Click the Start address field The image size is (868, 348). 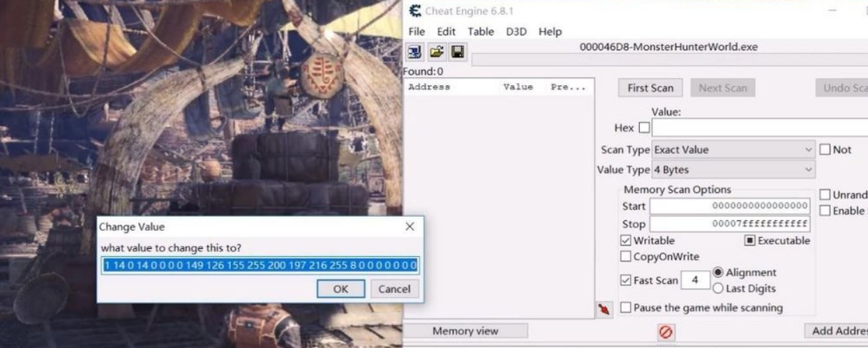click(731, 206)
